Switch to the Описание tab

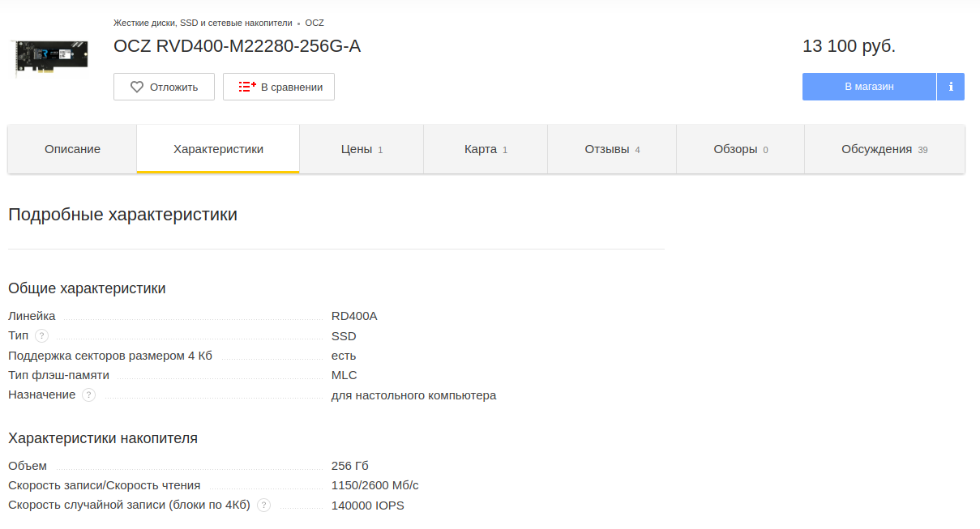72,149
